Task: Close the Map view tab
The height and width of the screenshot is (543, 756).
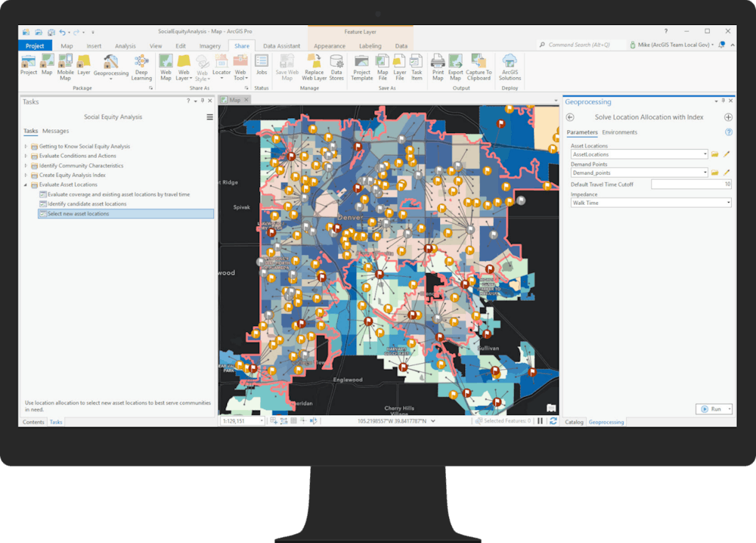Action: pyautogui.click(x=246, y=100)
